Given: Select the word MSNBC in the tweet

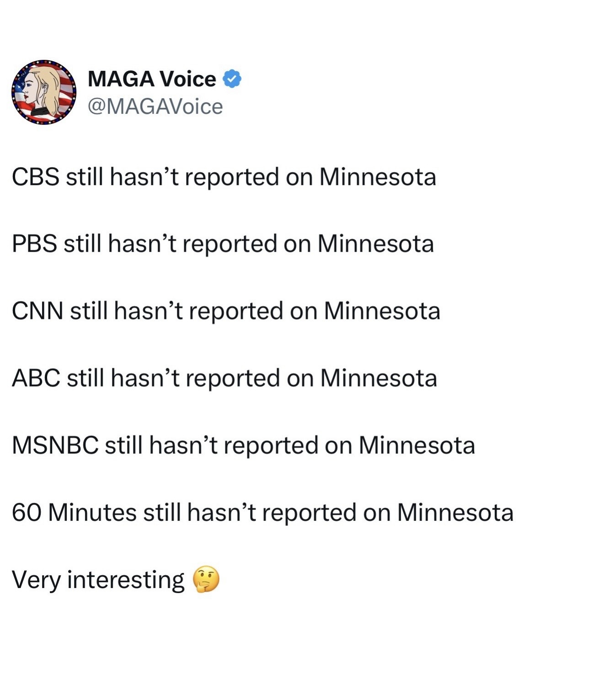Looking at the screenshot, I should 55,445.
